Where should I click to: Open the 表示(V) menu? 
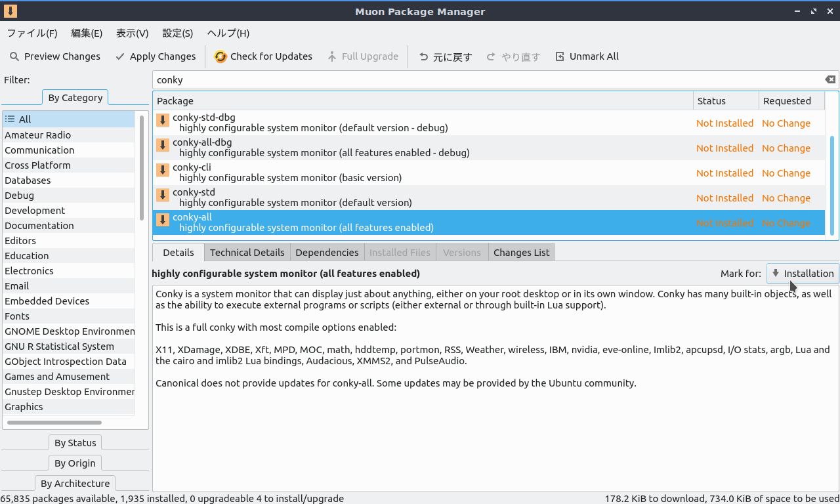coord(133,33)
